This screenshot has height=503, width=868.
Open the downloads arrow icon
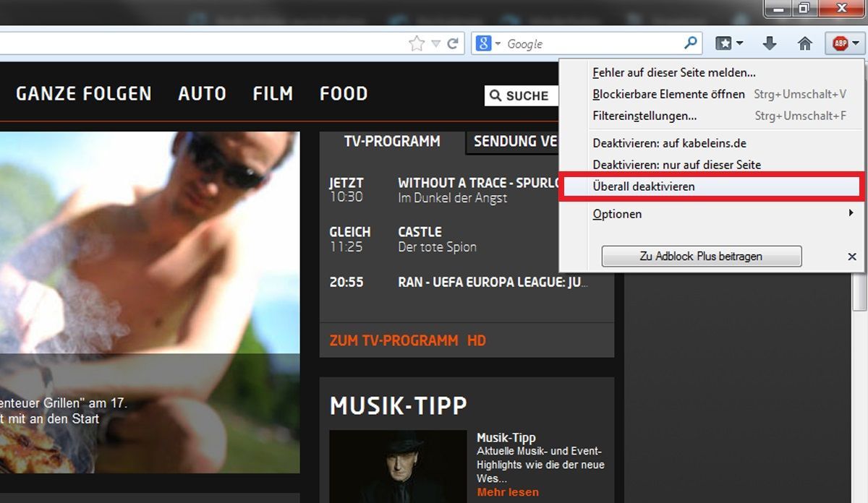point(770,44)
